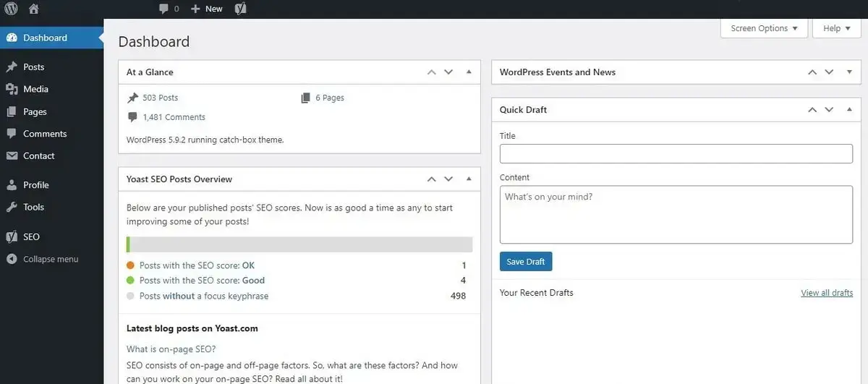Click the green Good score dot
Screen dimensions: 868x384
(x=130, y=281)
